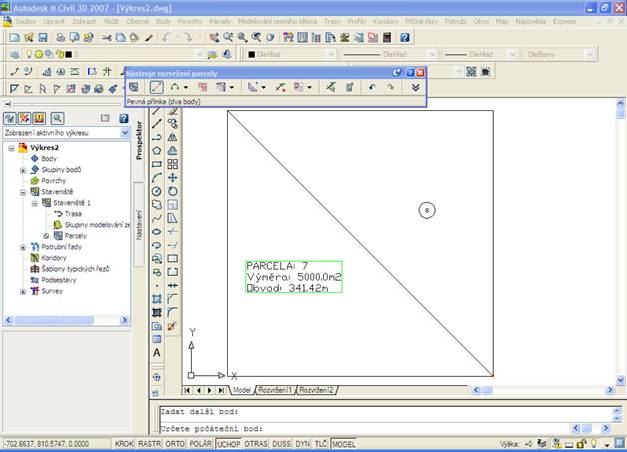Open the Parcely menu

point(220,22)
